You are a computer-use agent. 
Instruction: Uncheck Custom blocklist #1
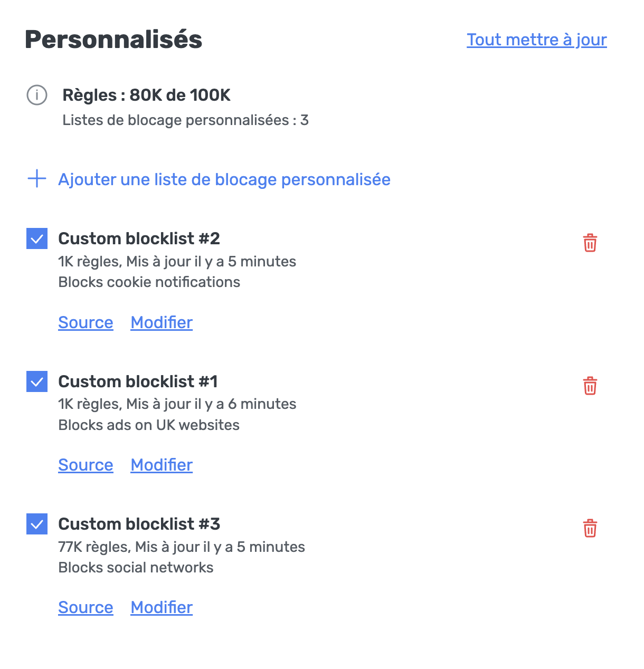coord(36,381)
